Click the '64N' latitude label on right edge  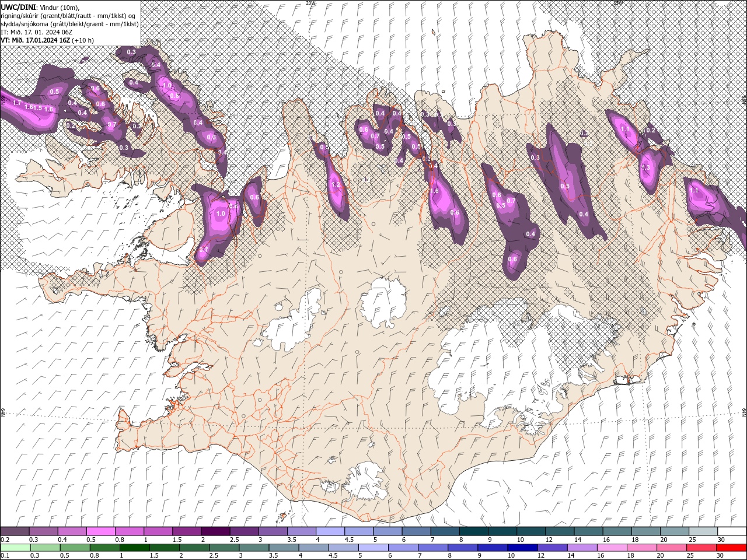pos(744,414)
